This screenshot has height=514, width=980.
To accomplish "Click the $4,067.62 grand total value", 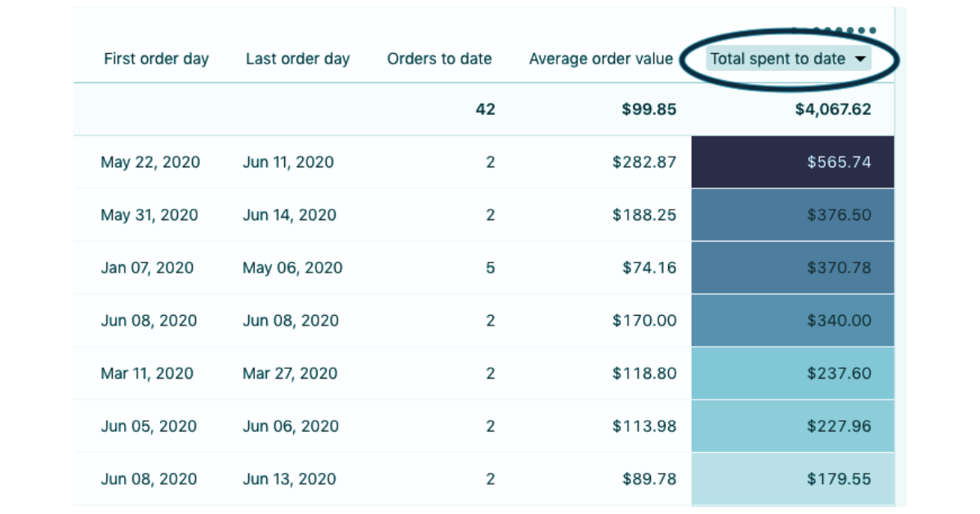I will [x=833, y=109].
